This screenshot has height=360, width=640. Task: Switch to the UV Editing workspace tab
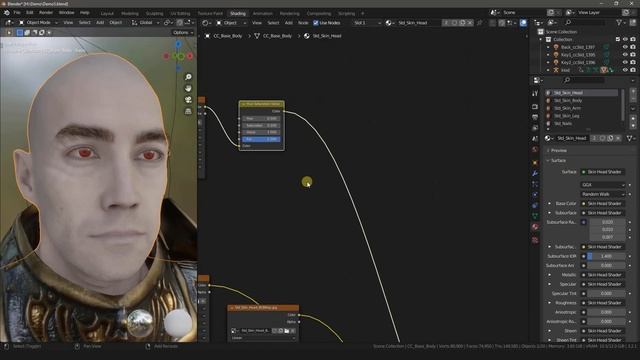[x=180, y=13]
